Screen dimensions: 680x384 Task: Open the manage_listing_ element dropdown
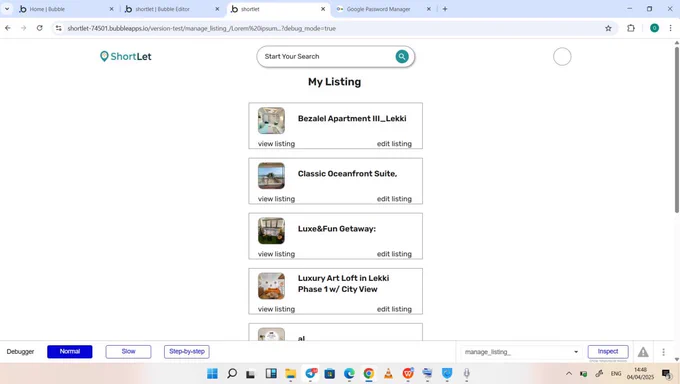click(x=521, y=352)
